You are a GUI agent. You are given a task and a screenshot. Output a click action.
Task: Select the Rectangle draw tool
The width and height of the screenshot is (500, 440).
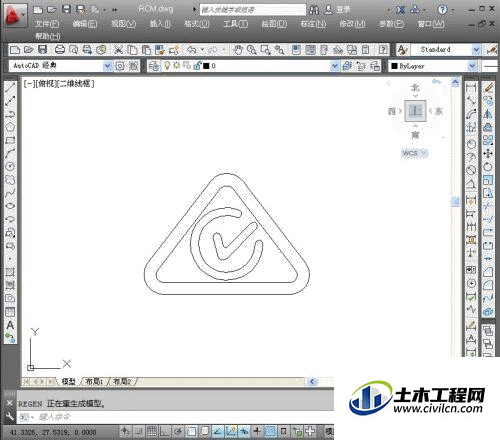[x=10, y=140]
